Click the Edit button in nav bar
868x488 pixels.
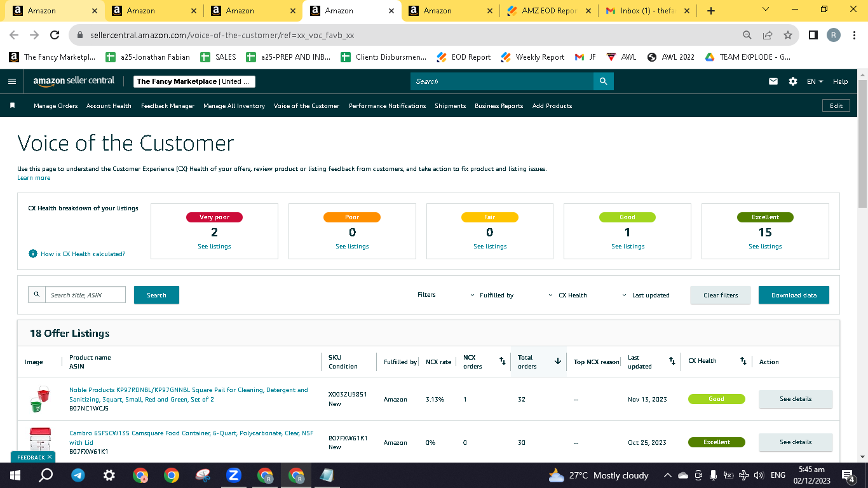(836, 106)
